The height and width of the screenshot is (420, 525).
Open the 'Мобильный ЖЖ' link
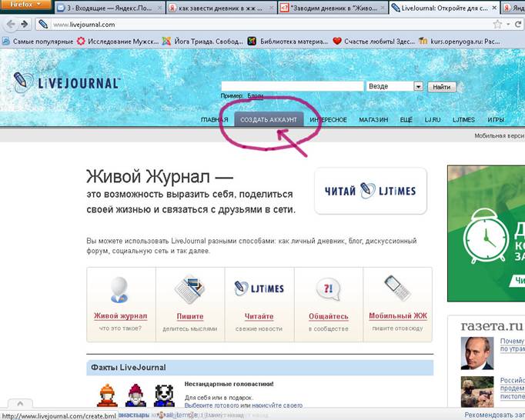[x=398, y=316]
